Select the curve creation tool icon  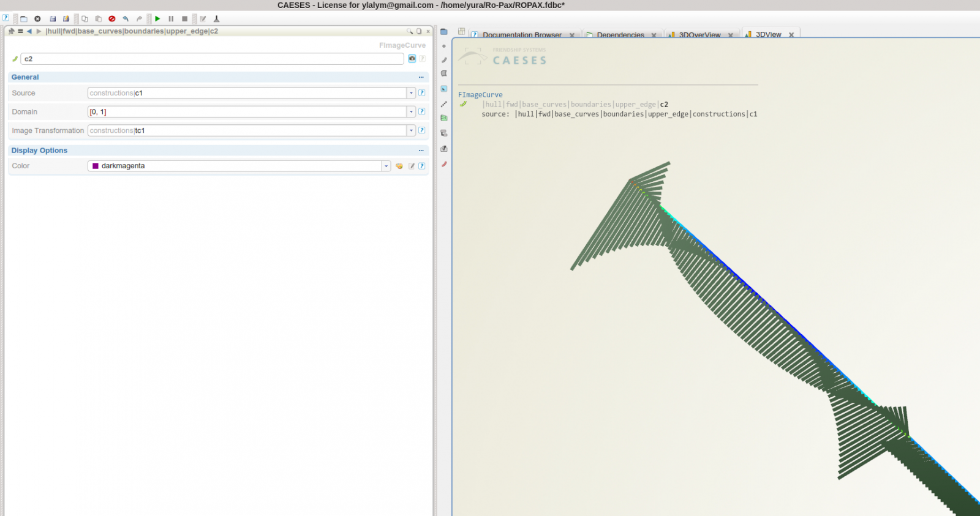[444, 60]
